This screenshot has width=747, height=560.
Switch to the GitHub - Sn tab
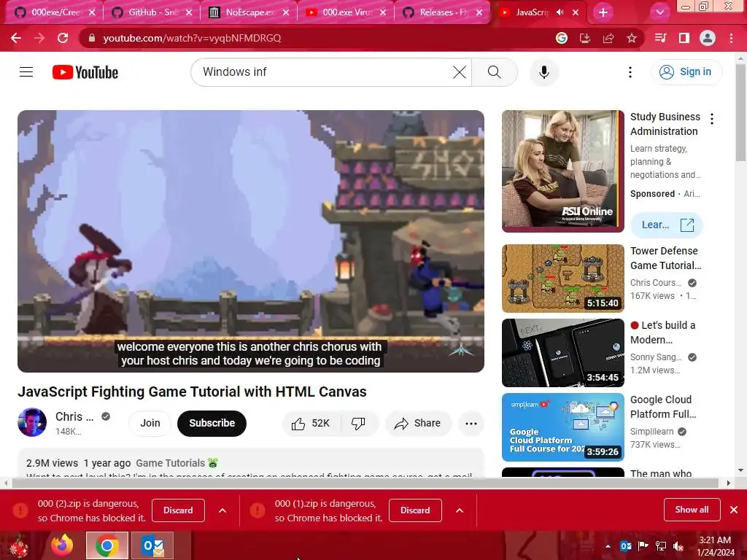tap(150, 12)
